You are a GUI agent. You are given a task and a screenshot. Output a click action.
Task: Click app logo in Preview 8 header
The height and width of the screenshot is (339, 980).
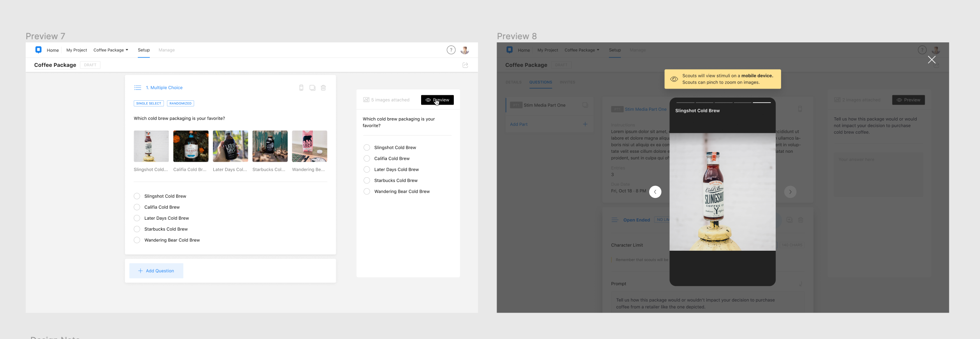tap(509, 49)
